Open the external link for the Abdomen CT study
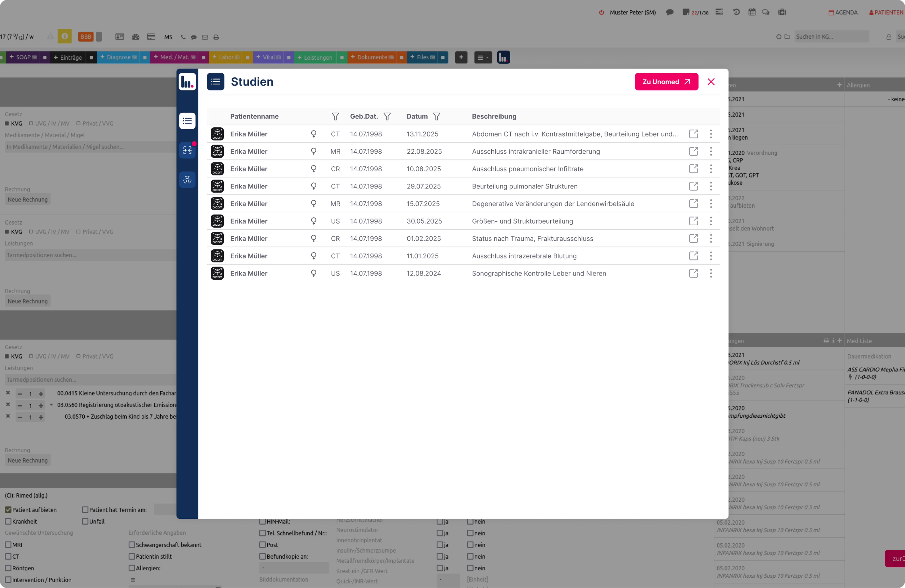The image size is (905, 588). click(x=693, y=134)
